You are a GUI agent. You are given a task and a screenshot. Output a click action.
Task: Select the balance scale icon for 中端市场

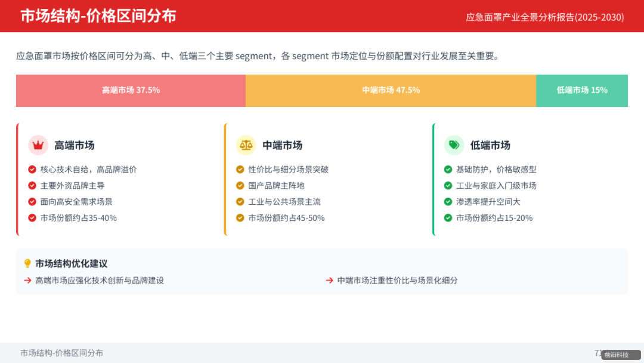click(245, 145)
